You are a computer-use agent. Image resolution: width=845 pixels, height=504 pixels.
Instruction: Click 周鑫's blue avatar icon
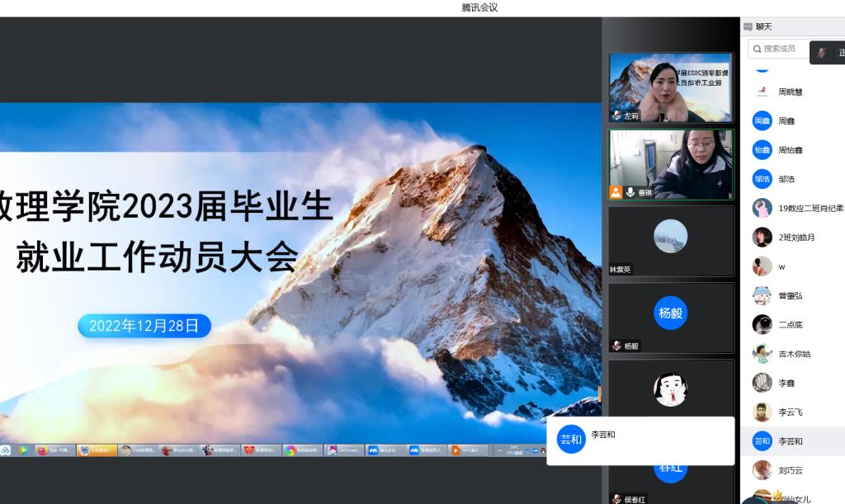(x=762, y=121)
